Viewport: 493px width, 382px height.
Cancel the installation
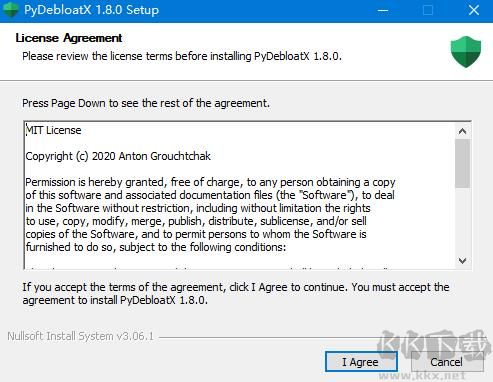click(447, 362)
